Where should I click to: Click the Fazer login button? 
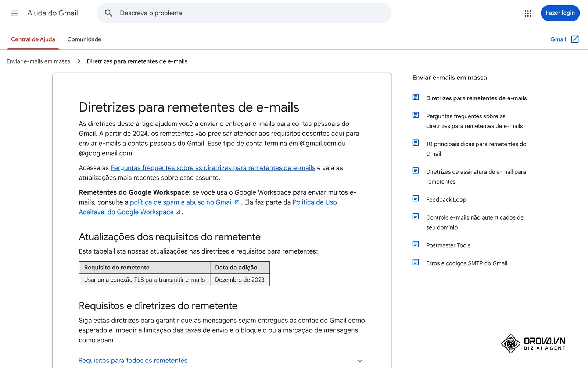click(x=560, y=13)
